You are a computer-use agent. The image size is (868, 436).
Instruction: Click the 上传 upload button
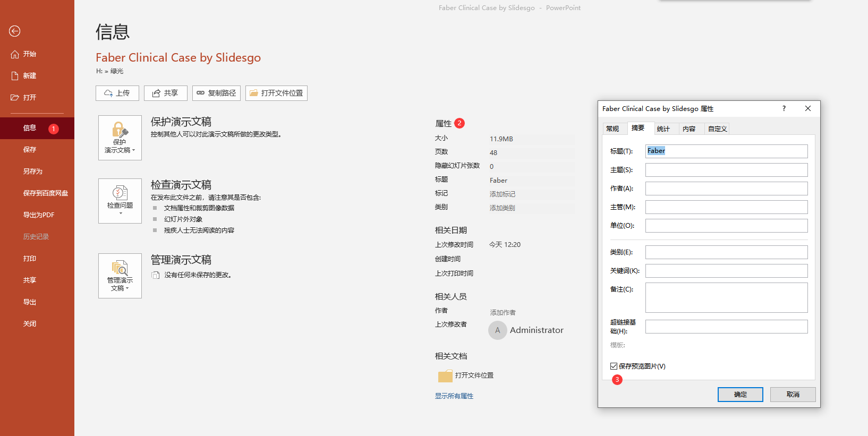[x=117, y=93]
